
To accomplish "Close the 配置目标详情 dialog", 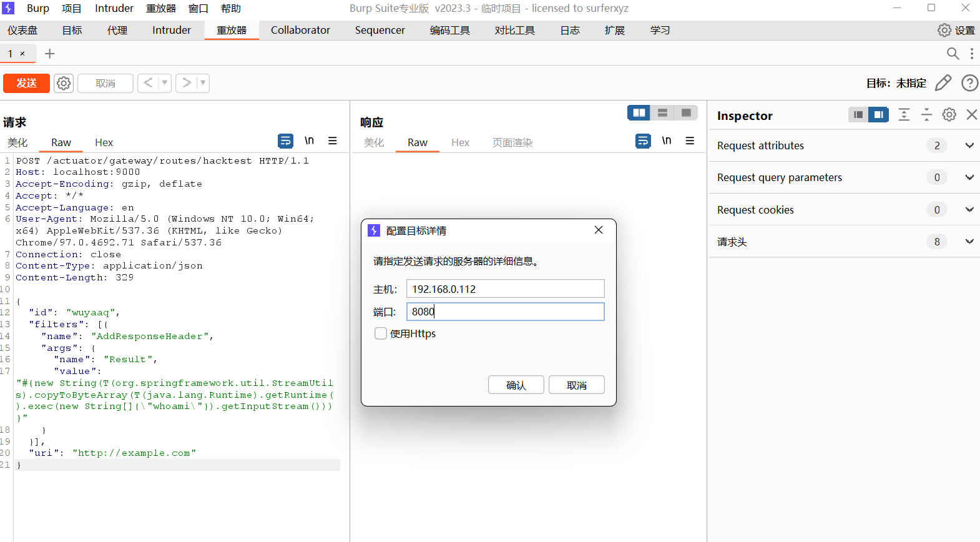I will pos(599,230).
